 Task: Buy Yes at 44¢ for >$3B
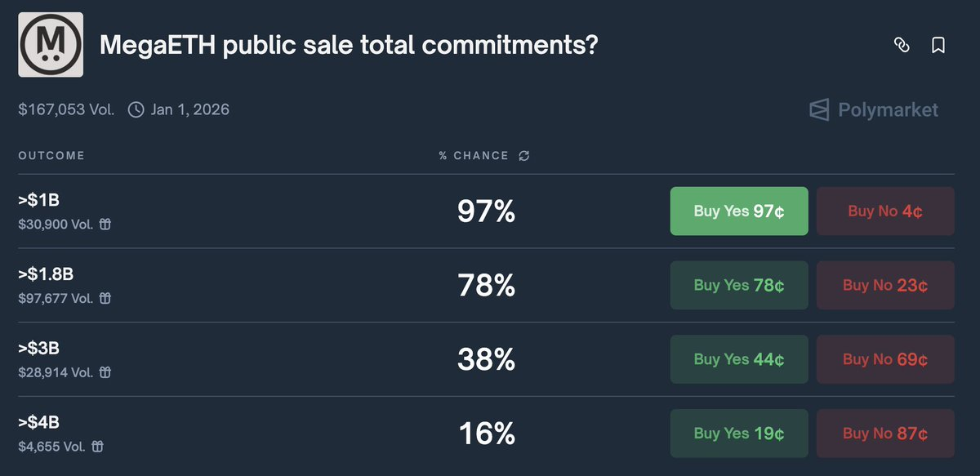[x=738, y=359]
